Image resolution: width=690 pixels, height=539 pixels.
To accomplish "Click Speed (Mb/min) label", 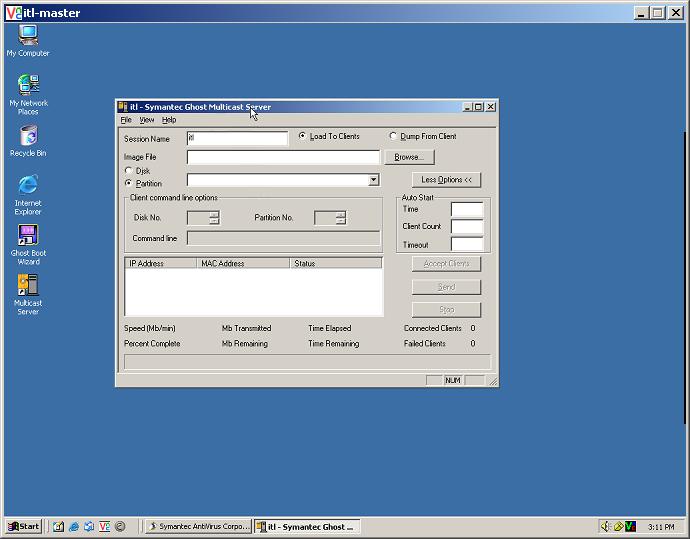I will coord(150,328).
